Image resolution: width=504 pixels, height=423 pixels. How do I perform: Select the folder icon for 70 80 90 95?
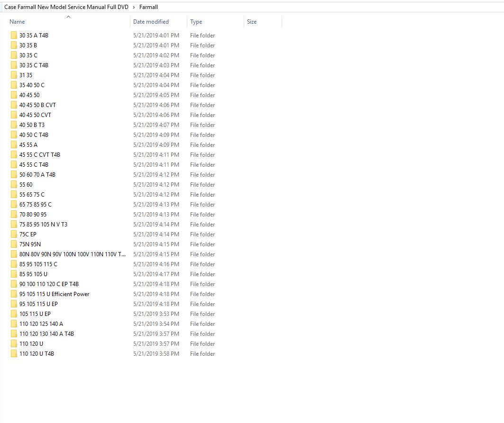pyautogui.click(x=13, y=215)
